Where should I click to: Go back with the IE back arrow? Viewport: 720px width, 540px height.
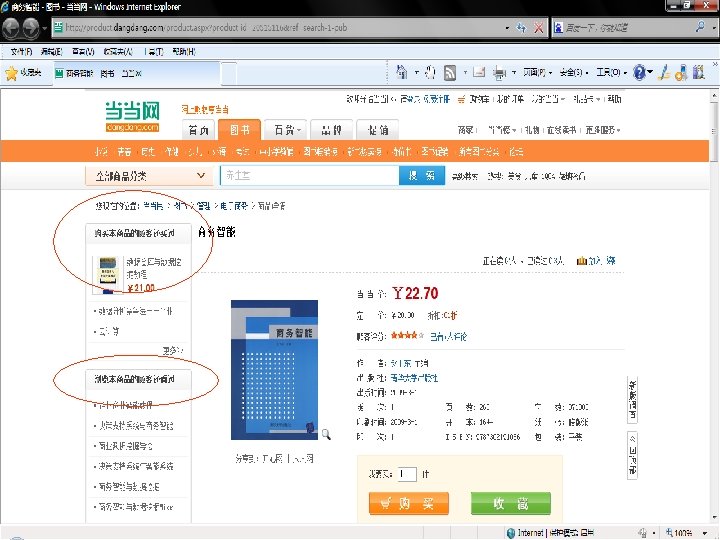tap(11, 28)
